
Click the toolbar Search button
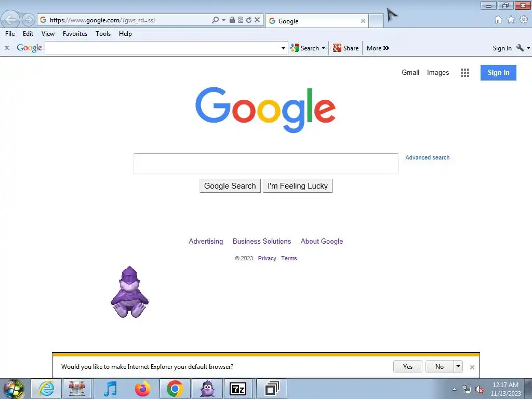coord(304,48)
